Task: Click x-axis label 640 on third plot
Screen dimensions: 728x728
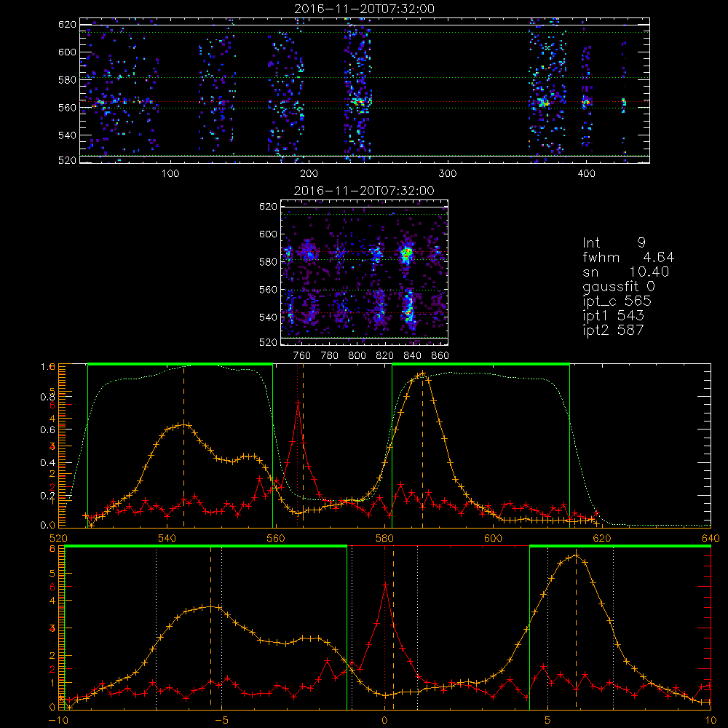Action: tap(711, 538)
